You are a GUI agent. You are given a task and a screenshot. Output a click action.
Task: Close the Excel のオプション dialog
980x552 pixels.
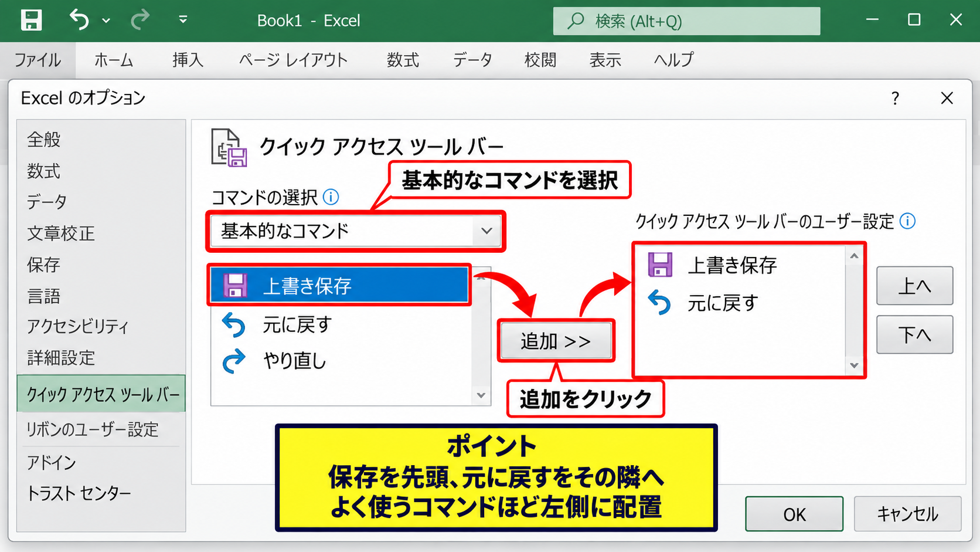click(947, 99)
